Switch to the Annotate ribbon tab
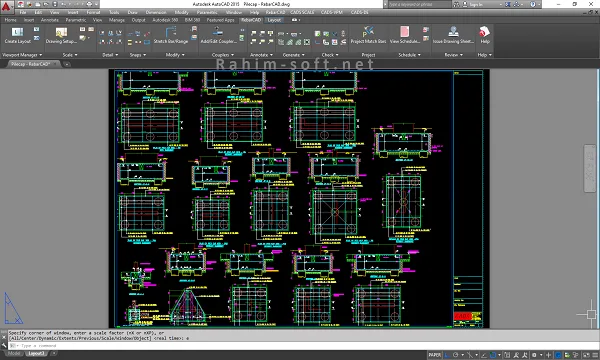Screen dimensions: 600x360 (50, 20)
